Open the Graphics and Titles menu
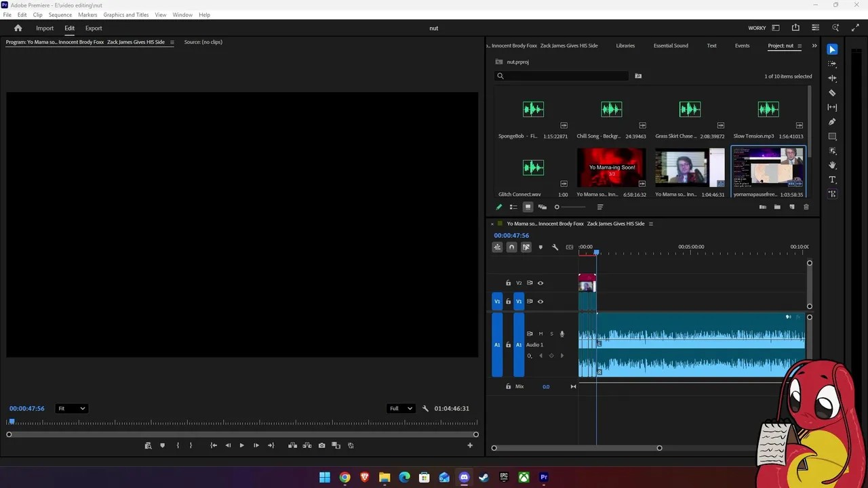This screenshot has height=488, width=868. coord(126,14)
